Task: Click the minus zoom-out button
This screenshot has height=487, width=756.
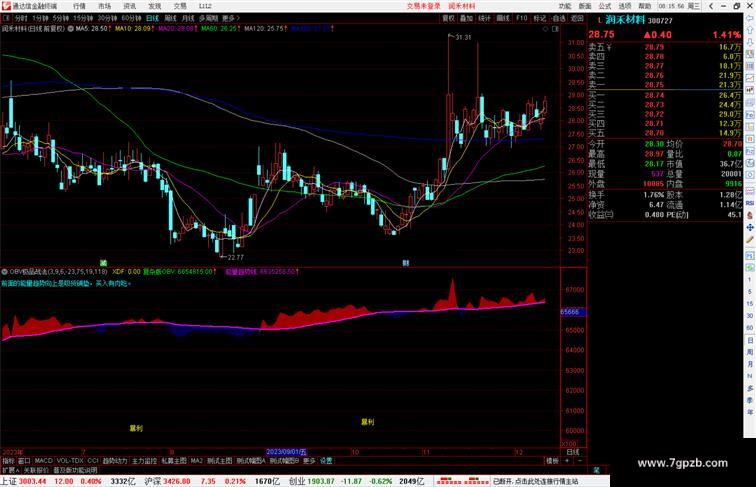Action: pos(579,460)
